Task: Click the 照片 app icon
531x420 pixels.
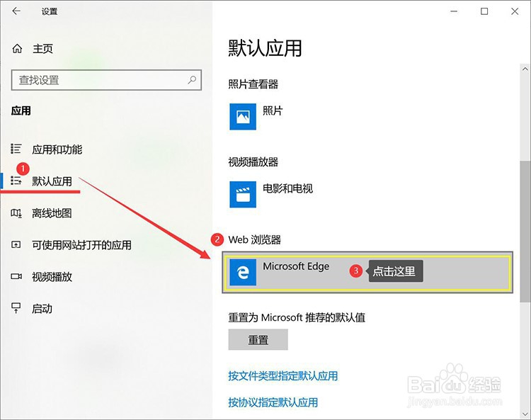Action: coord(243,117)
